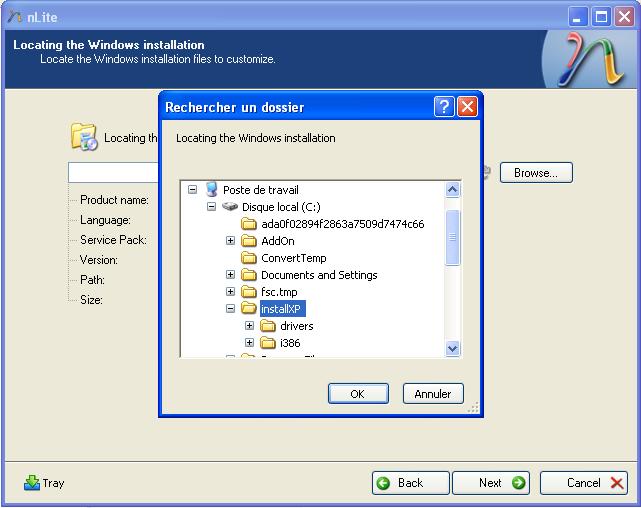Click the folder tree scroll down arrow
Viewport: 641px width, 508px height.
click(x=453, y=348)
